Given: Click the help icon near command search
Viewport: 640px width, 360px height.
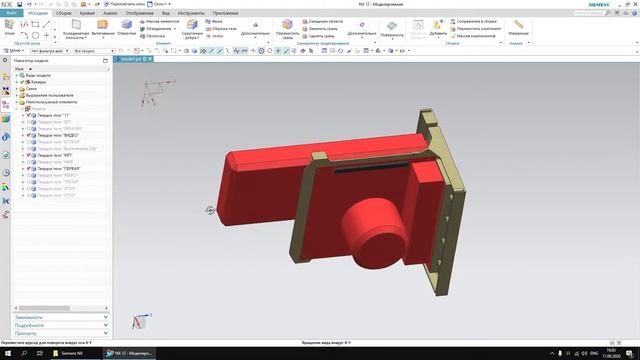Looking at the screenshot, I should pyautogui.click(x=634, y=13).
